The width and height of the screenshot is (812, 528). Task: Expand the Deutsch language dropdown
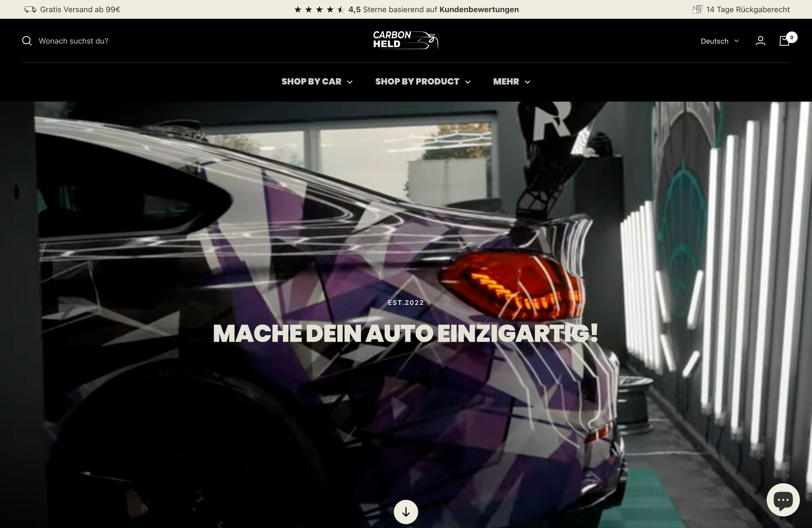(719, 41)
